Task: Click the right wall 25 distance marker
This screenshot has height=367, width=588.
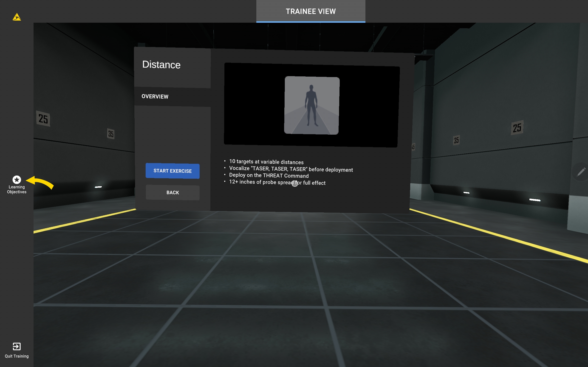Action: click(517, 128)
